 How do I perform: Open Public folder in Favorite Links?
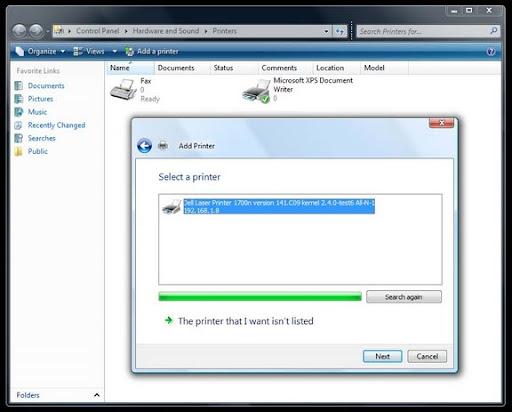click(x=38, y=151)
